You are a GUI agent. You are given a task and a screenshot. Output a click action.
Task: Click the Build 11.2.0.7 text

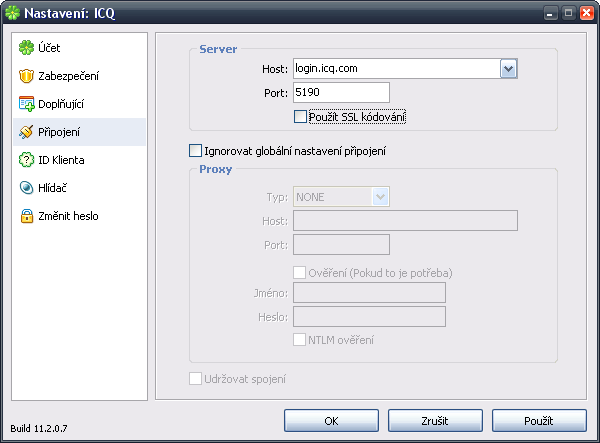39,428
